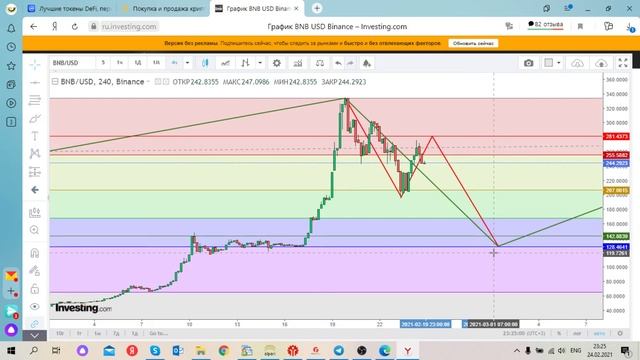Collapse the BNB/USD legend box
This screenshot has height=360, width=640.
pyautogui.click(x=55, y=82)
